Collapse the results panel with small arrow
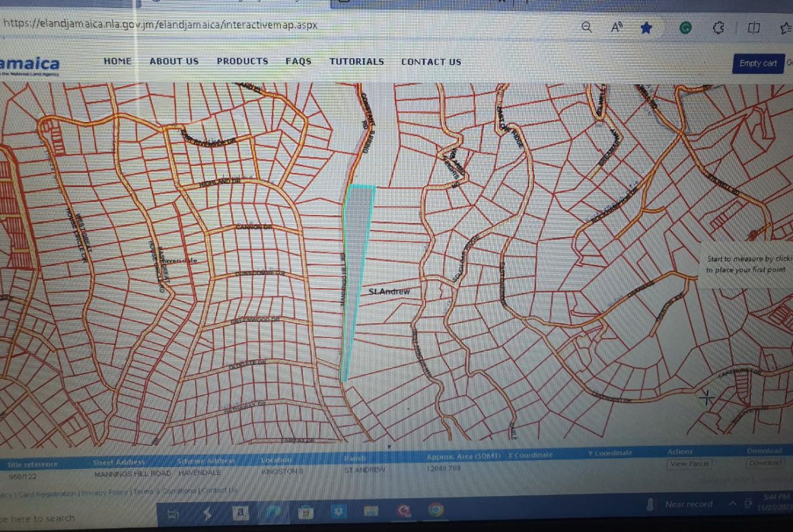The width and height of the screenshot is (793, 532). tap(389, 447)
